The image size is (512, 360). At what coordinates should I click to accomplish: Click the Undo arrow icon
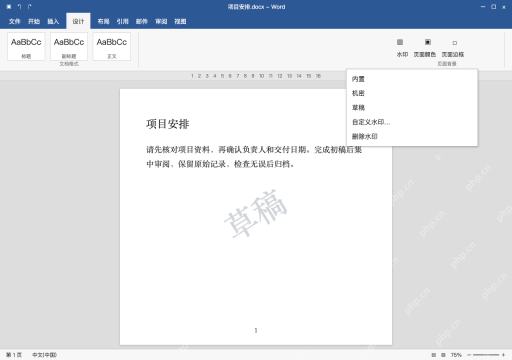click(x=19, y=7)
